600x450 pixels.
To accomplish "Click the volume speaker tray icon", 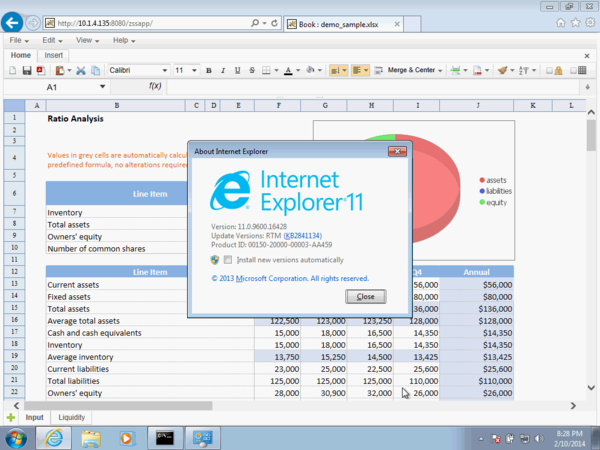I will (539, 439).
